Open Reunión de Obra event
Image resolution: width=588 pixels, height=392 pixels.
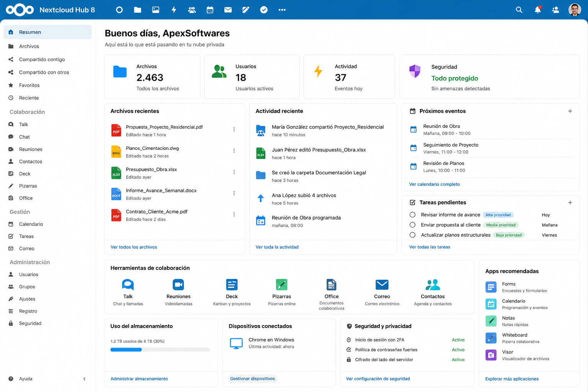(x=491, y=130)
